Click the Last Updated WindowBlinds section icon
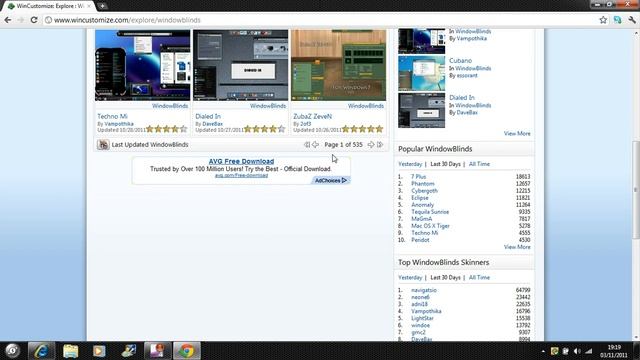Screen dimensions: 640x360 pyautogui.click(x=103, y=144)
